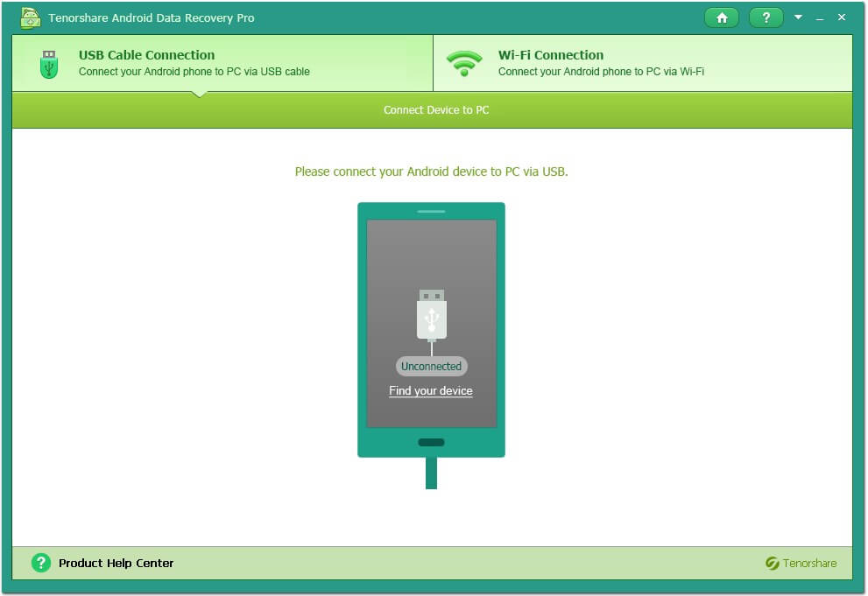
Task: Click the white USB plug icon on phone
Action: (431, 314)
